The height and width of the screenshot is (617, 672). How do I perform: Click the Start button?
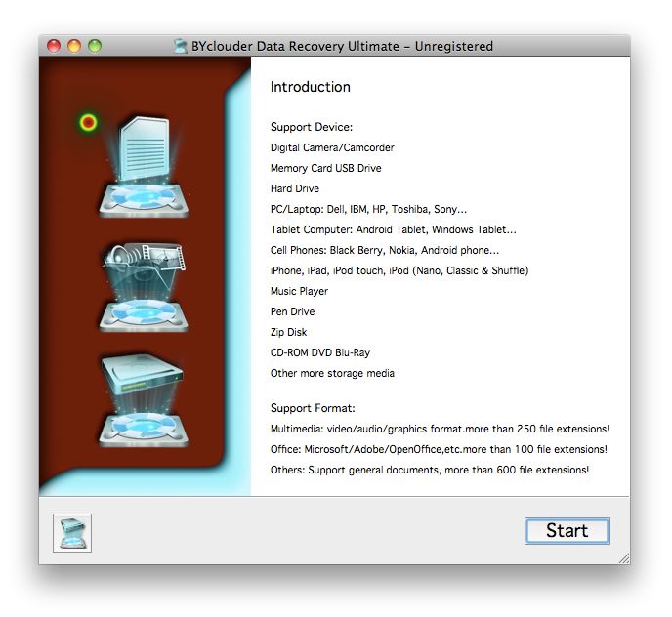[567, 531]
